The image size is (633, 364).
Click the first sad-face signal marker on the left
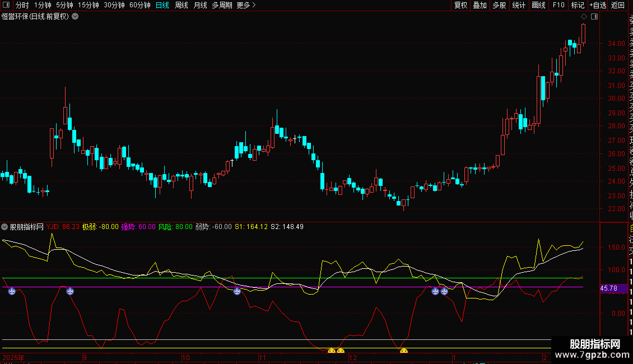coord(11,291)
